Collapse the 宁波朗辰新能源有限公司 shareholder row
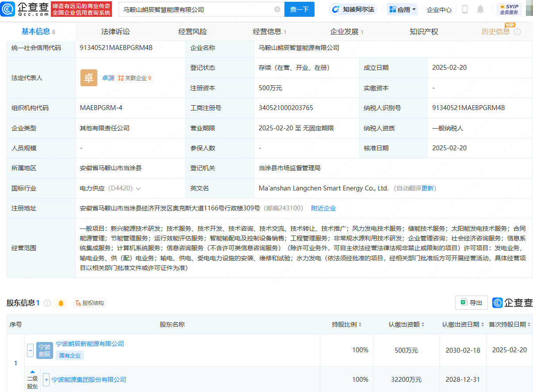The image size is (533, 392). (x=31, y=350)
